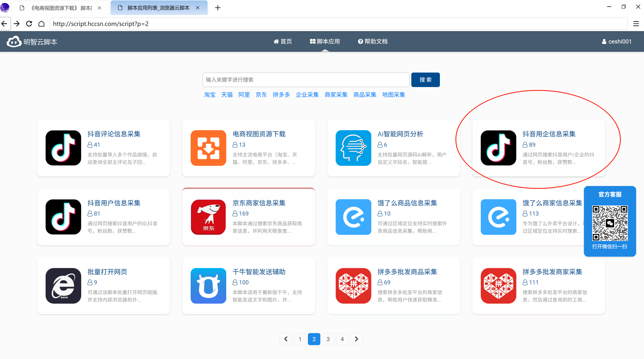Open the ceshi001 user account menu
The image size is (644, 359).
point(616,41)
